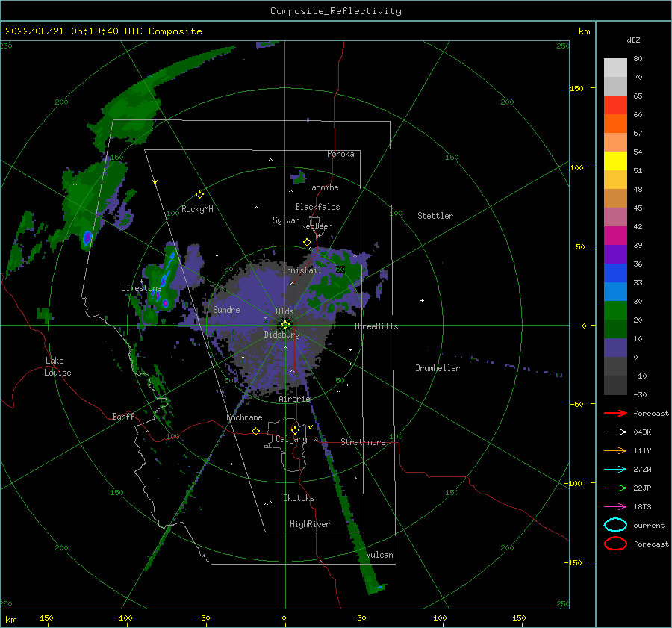Click the Banff label on map
The height and width of the screenshot is (628, 672).
(x=123, y=416)
